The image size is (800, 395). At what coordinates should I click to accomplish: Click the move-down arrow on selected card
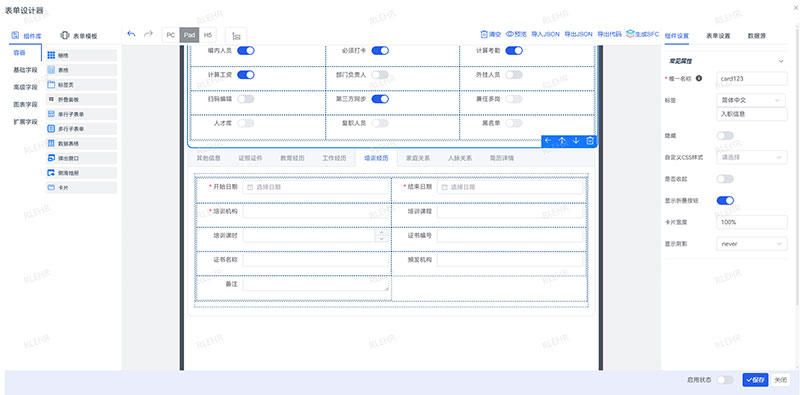(x=576, y=141)
